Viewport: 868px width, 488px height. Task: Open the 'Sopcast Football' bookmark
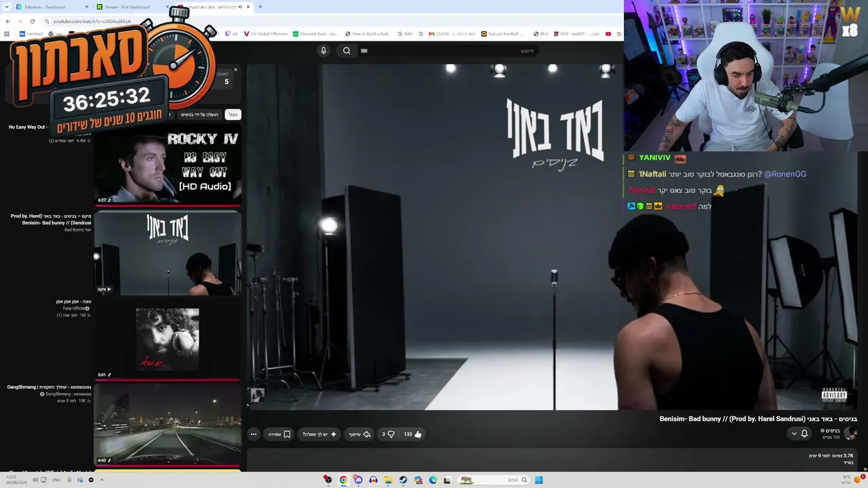502,34
